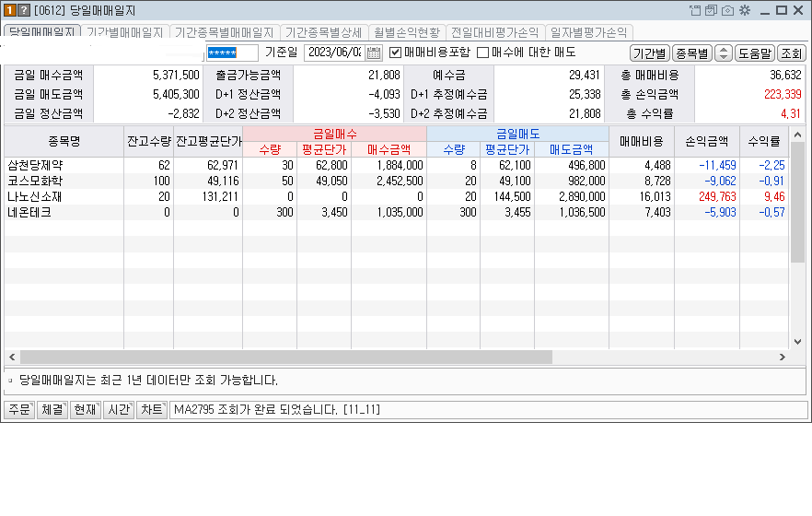Screen dimensions: 812x516
Task: Open the calendar date picker icon
Action: tap(374, 53)
